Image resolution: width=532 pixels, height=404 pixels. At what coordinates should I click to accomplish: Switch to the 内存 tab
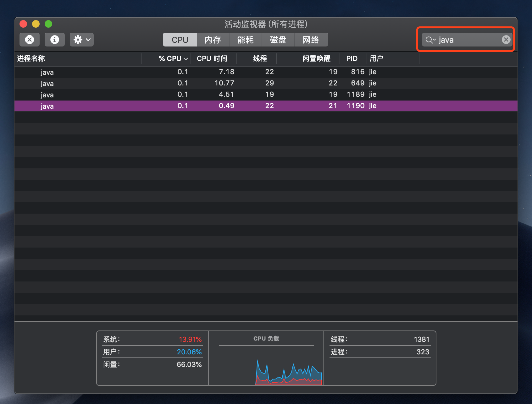click(213, 40)
